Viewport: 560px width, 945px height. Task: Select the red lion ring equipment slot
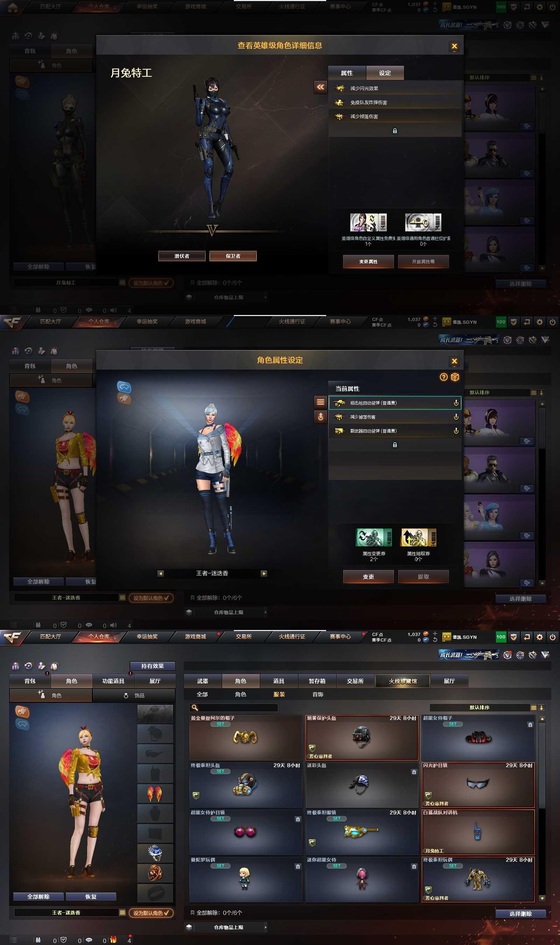[x=155, y=873]
